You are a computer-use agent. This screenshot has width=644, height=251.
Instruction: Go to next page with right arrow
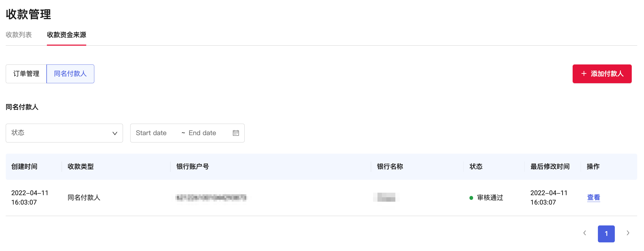point(628,233)
